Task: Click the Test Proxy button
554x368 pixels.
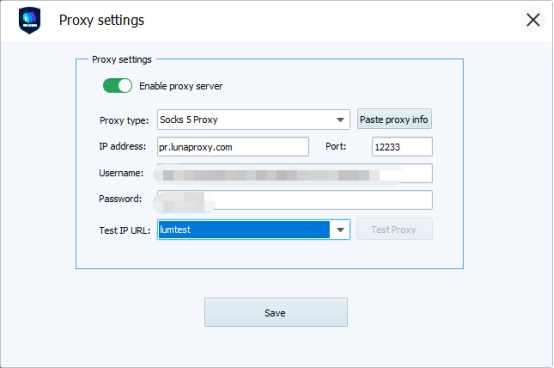Action: 394,230
